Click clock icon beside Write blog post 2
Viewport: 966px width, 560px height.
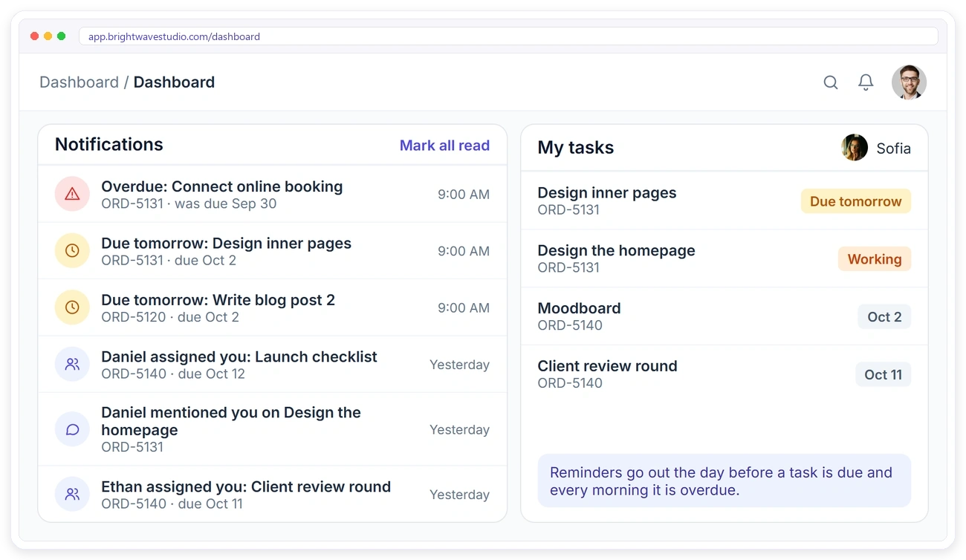pos(72,307)
